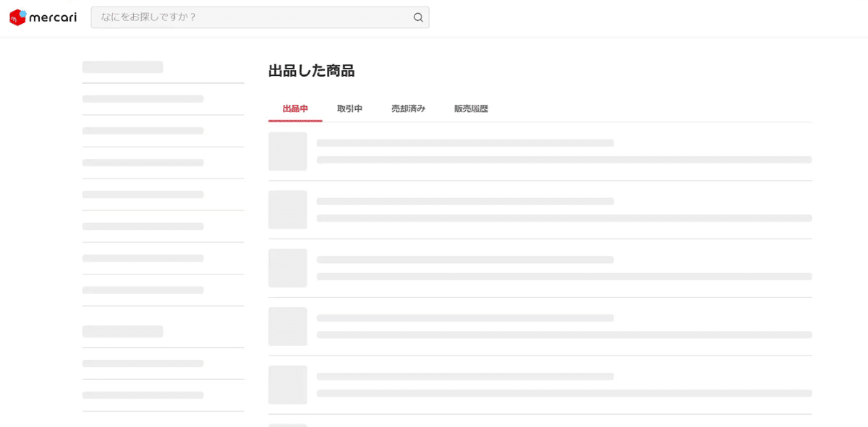
Task: Click the 出品した商品 heading
Action: point(311,71)
